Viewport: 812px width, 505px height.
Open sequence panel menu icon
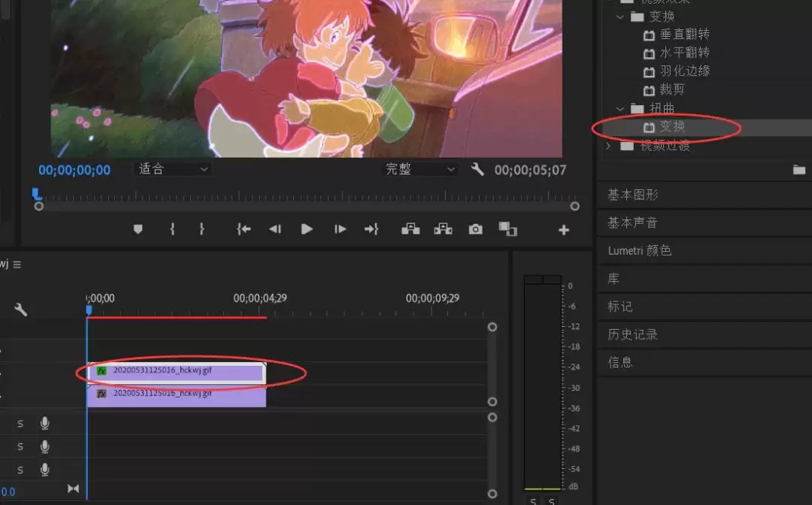(17, 265)
